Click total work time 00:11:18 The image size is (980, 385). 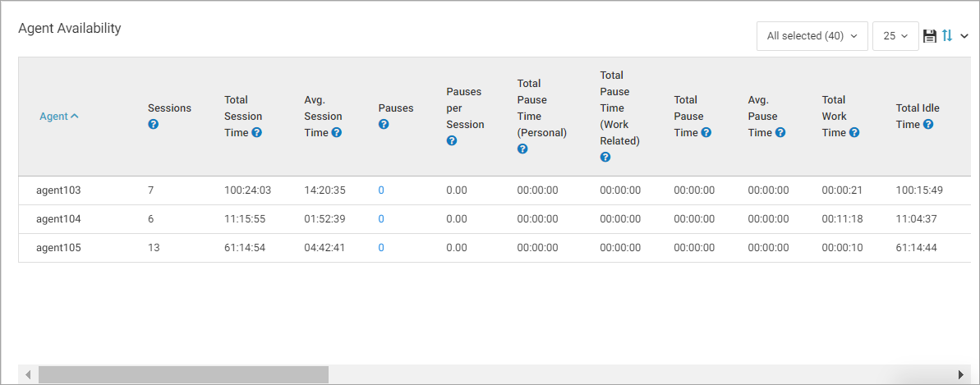pos(842,218)
